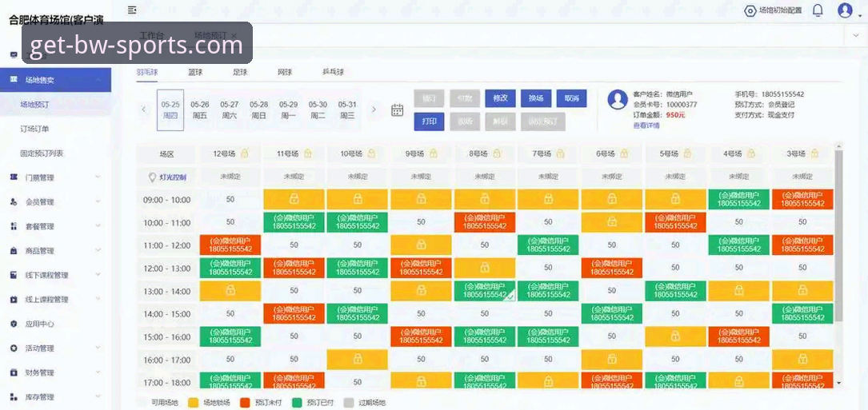Click the lock icon next to 7号场
Viewport: 868px width, 410px height.
pyautogui.click(x=561, y=153)
